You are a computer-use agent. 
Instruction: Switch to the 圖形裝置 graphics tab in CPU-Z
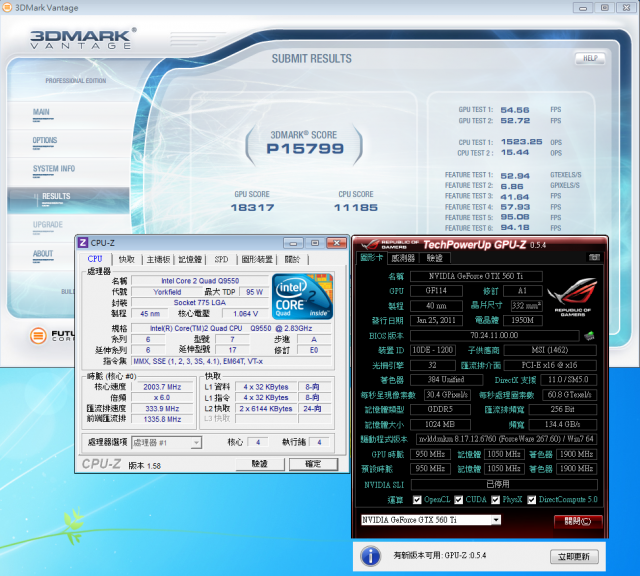pyautogui.click(x=257, y=259)
